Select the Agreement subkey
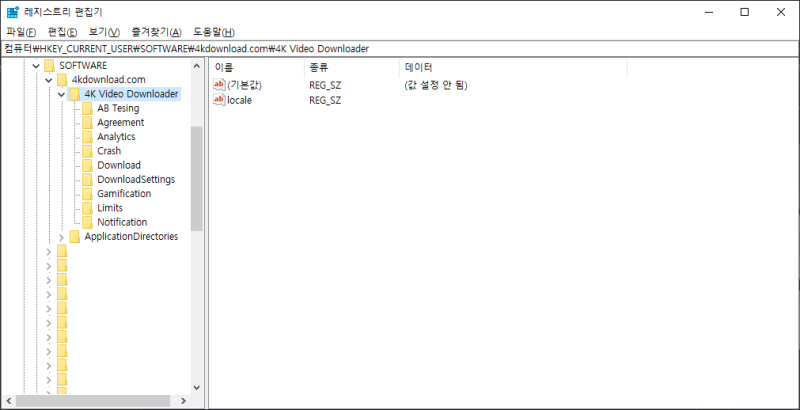800x410 pixels. (x=120, y=122)
